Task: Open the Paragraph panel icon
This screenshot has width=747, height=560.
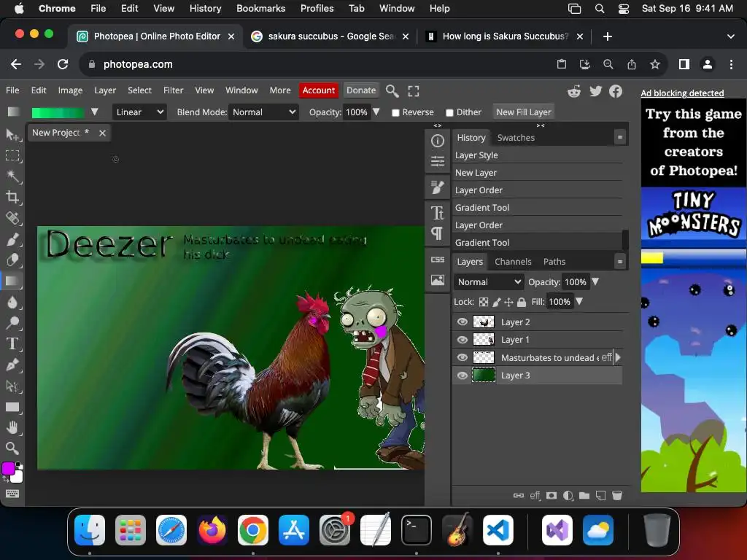Action: (x=438, y=233)
